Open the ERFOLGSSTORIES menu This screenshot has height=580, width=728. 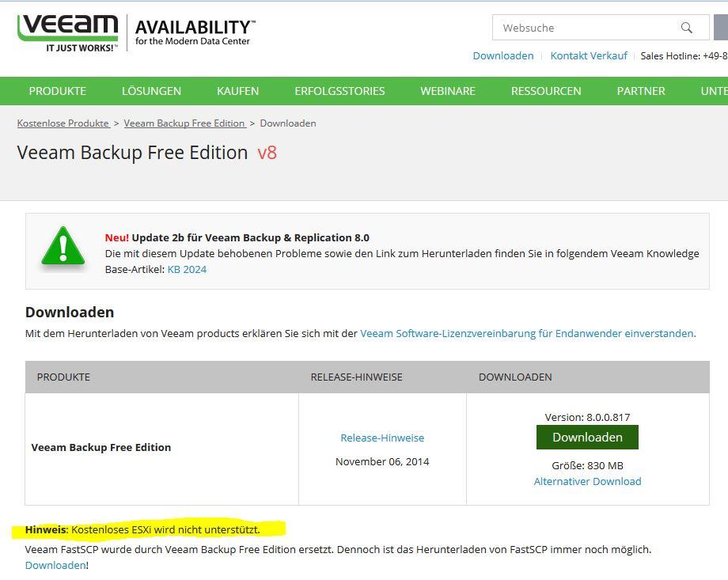pos(339,91)
